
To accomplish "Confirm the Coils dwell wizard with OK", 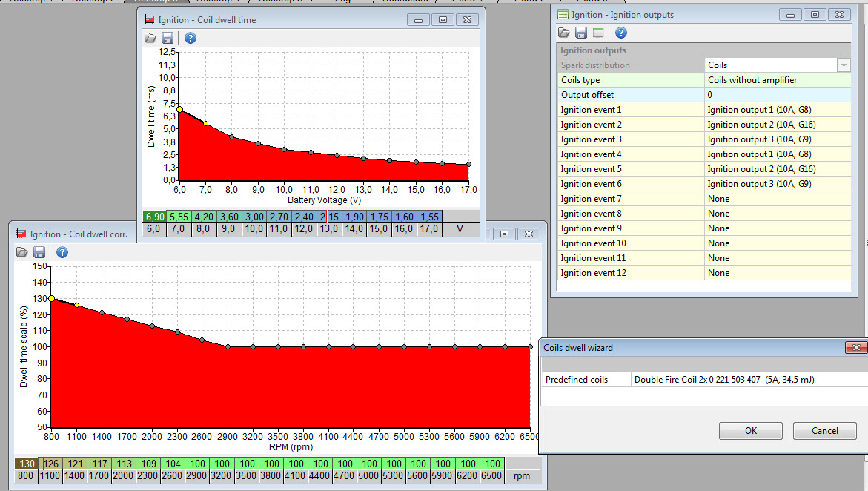I will 750,431.
